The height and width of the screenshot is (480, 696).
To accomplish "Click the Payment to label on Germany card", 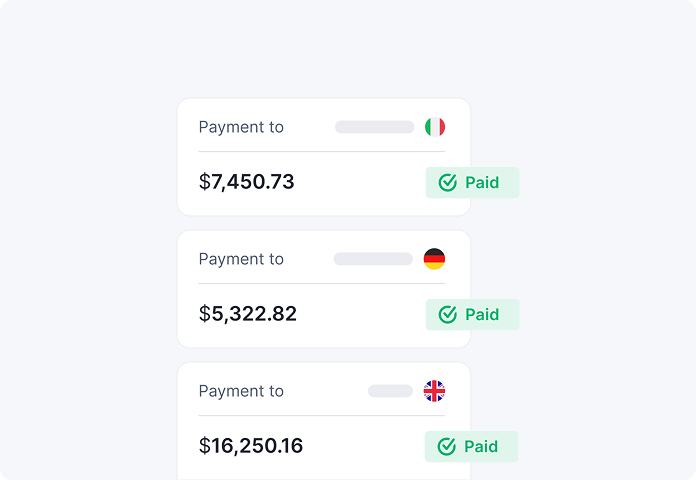I will pyautogui.click(x=241, y=259).
